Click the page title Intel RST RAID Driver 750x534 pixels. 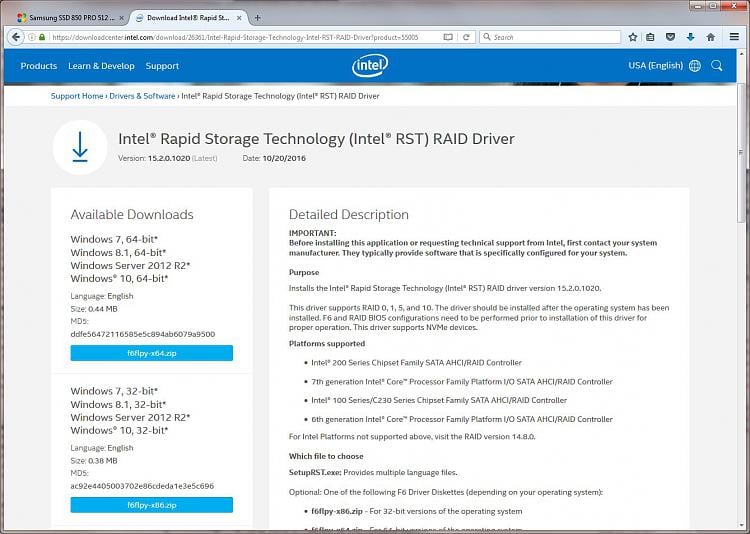pos(316,139)
